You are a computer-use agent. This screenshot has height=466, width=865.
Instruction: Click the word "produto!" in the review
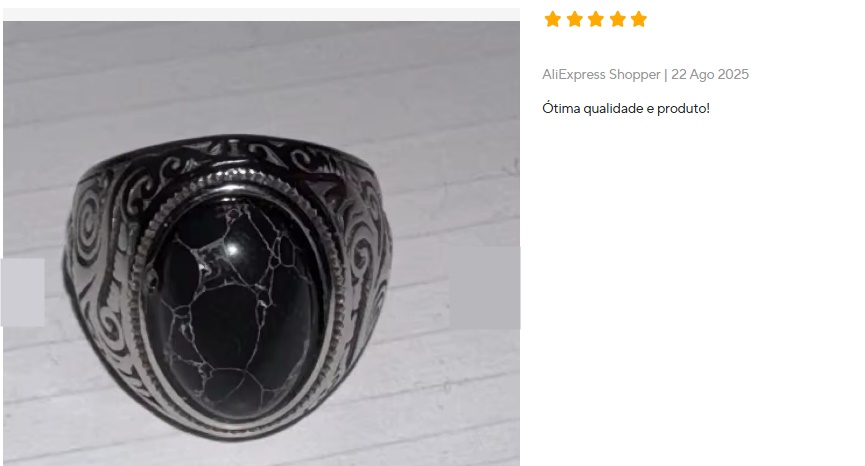(684, 108)
